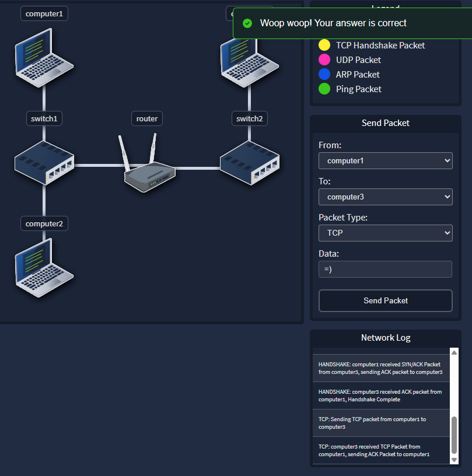Open the From computer dropdown
Viewport: 472px width, 476px height.
point(385,160)
